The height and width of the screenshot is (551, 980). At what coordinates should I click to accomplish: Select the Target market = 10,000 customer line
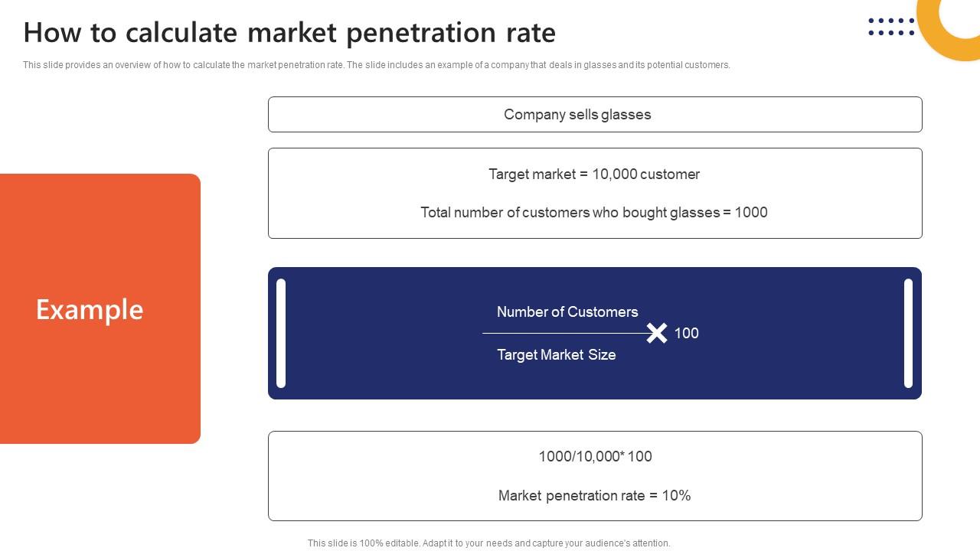tap(594, 174)
